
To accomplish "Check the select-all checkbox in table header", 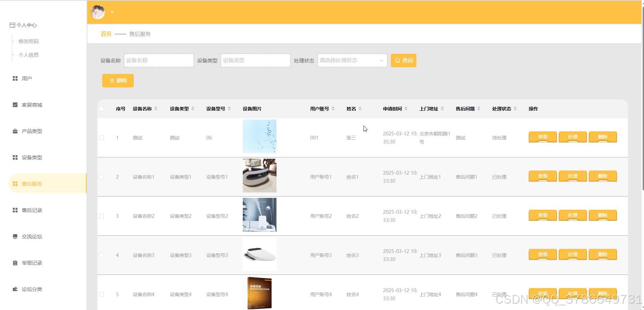I will [x=102, y=108].
